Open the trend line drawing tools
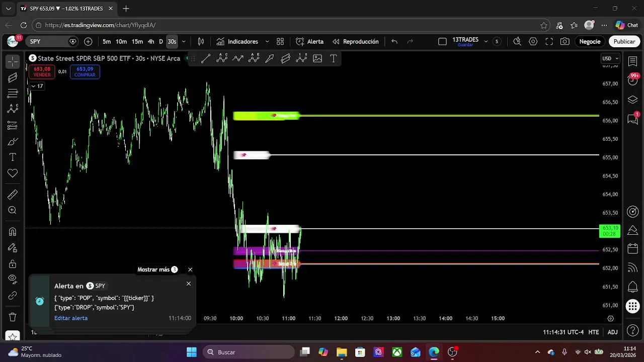Viewport: 644px width, 362px height. pyautogui.click(x=13, y=77)
